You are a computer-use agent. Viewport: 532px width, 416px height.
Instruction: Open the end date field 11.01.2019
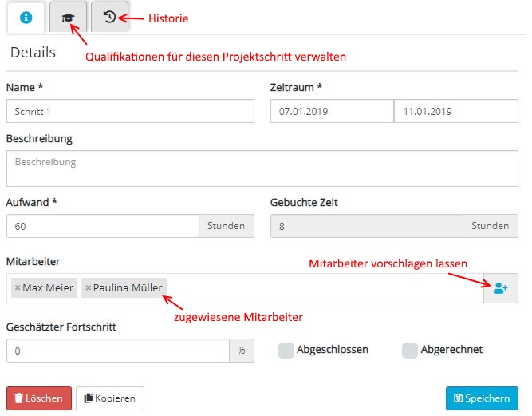coord(456,111)
